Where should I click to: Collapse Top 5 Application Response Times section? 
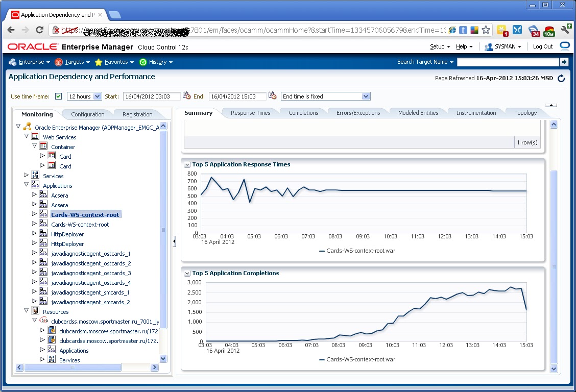coord(187,165)
